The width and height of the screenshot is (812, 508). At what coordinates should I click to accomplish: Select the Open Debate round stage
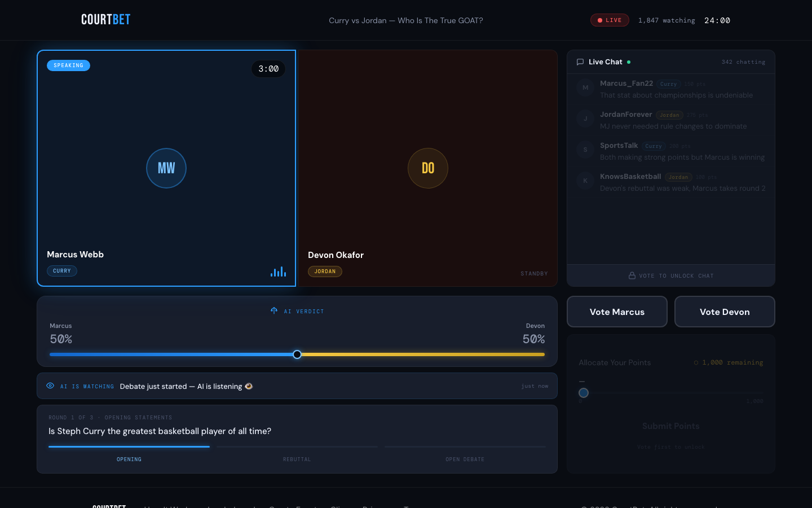(465, 454)
